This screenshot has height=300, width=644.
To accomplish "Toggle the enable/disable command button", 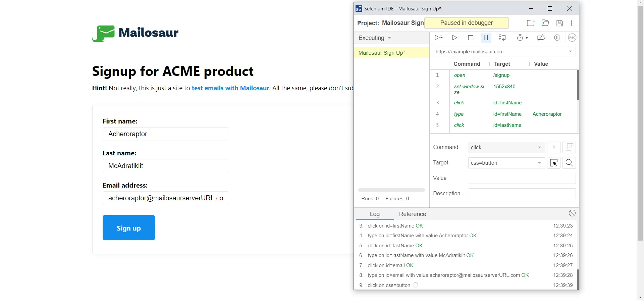I will pos(554,147).
